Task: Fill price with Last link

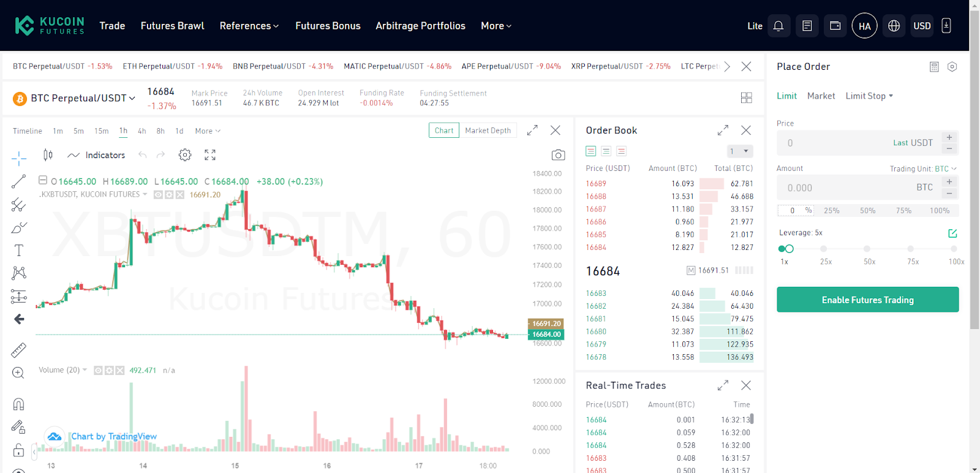Action: tap(900, 143)
